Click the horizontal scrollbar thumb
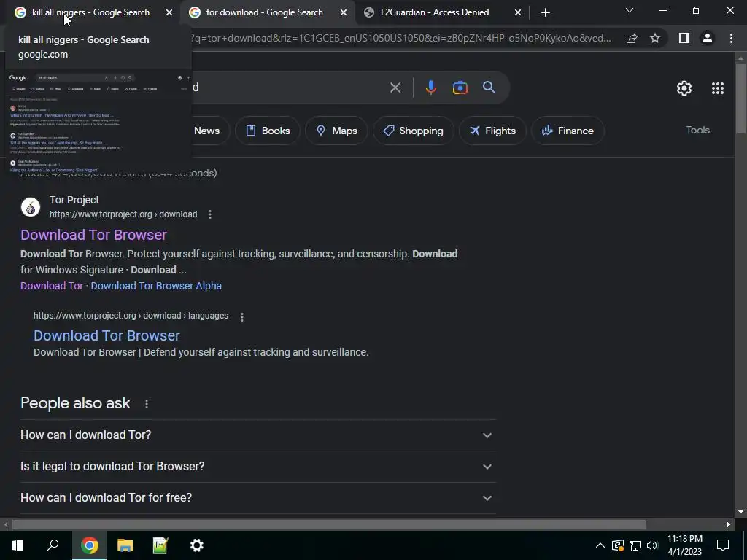This screenshot has height=560, width=747. point(329,525)
